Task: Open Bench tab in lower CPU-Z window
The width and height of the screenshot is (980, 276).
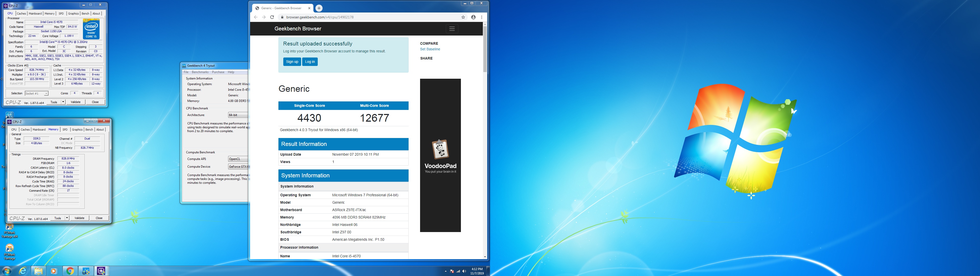Action: tap(89, 130)
